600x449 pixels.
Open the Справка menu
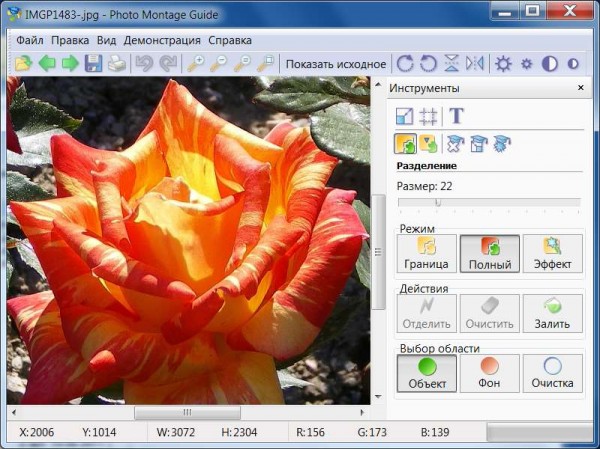click(x=231, y=40)
